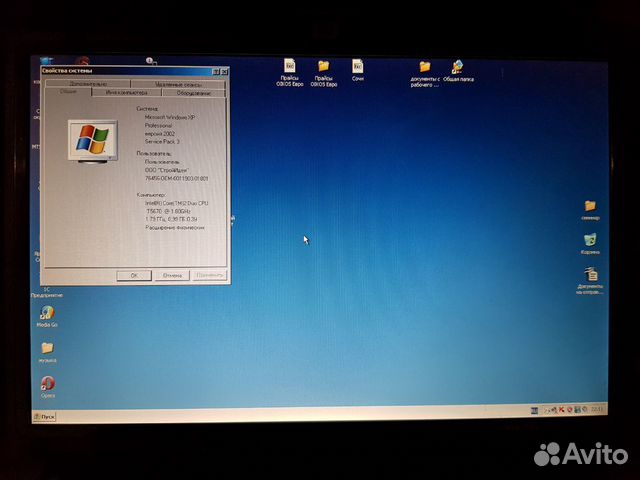Switch to the Дополнительно tab
Image resolution: width=640 pixels, height=480 pixels.
(88, 84)
